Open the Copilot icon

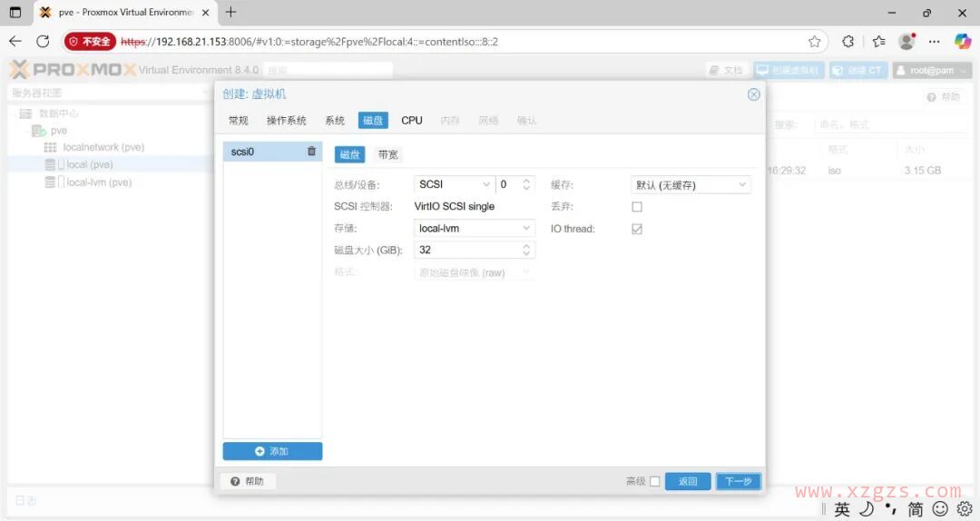[x=963, y=41]
